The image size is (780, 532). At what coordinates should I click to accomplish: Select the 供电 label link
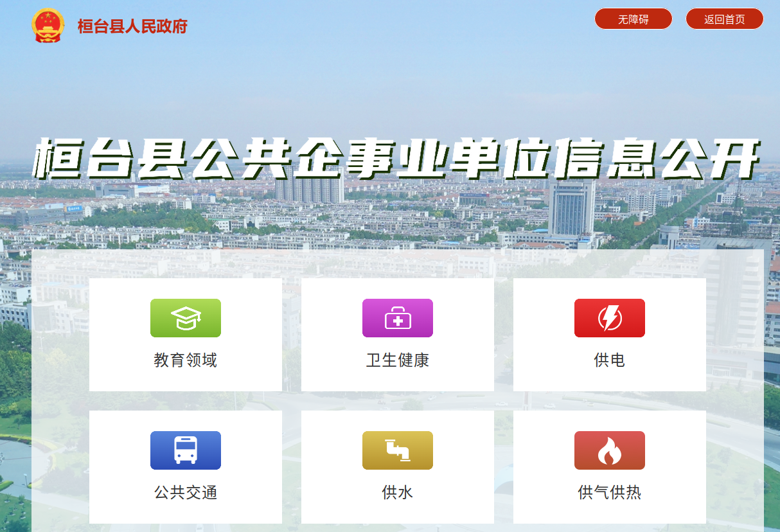coord(610,360)
